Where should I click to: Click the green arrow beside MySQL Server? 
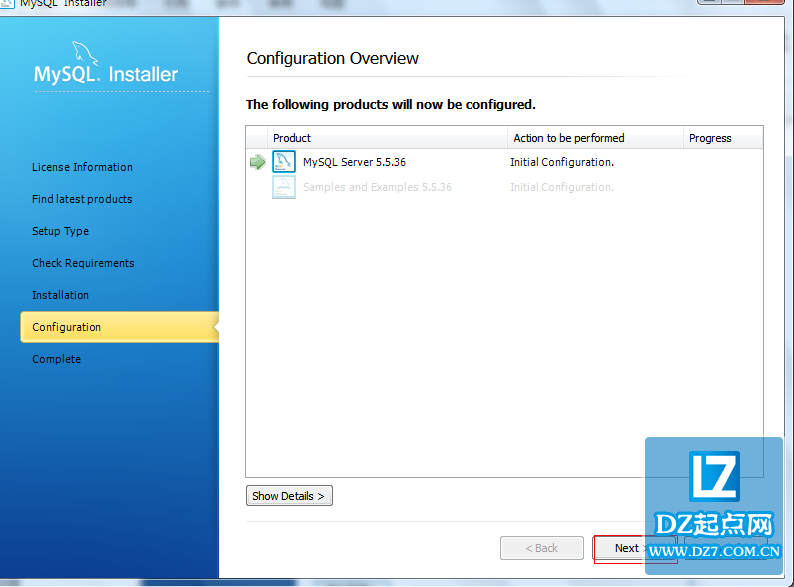pyautogui.click(x=258, y=162)
